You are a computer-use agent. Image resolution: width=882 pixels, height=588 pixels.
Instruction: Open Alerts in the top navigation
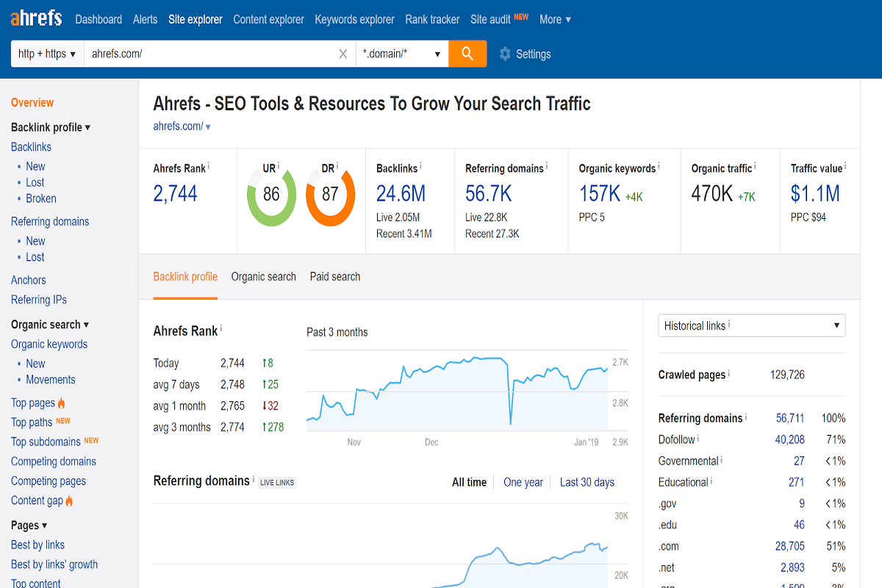click(146, 20)
